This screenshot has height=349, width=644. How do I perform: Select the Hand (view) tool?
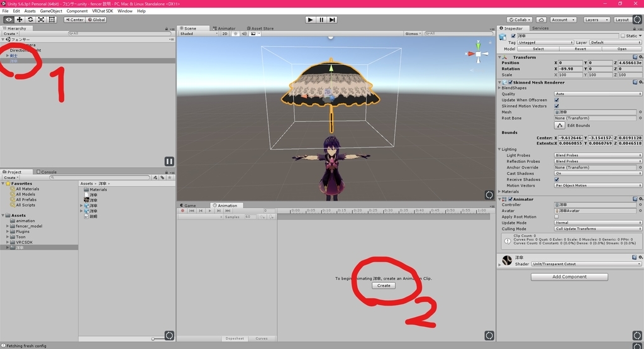click(8, 19)
